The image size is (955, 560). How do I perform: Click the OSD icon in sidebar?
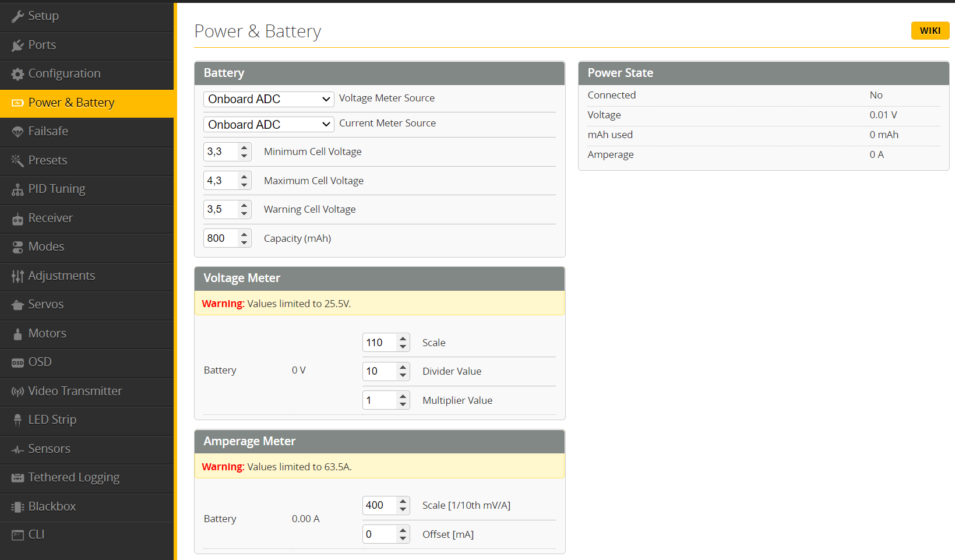click(17, 362)
